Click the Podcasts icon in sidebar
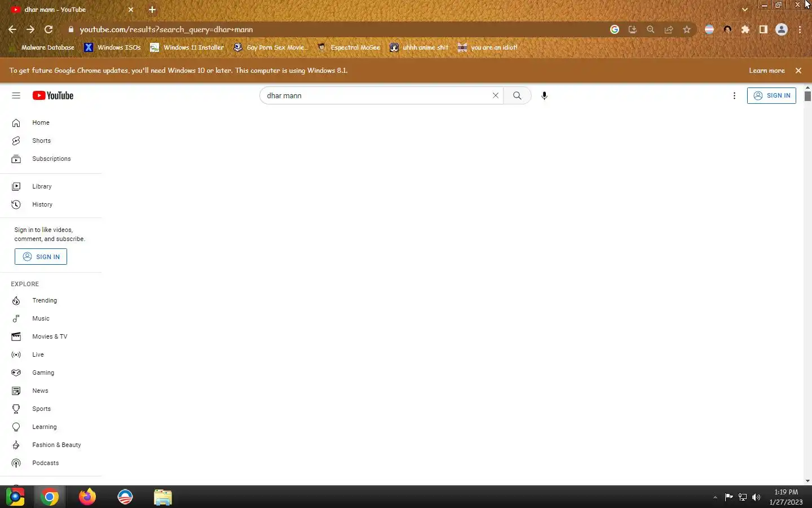Viewport: 812px width, 508px height. pos(16,463)
